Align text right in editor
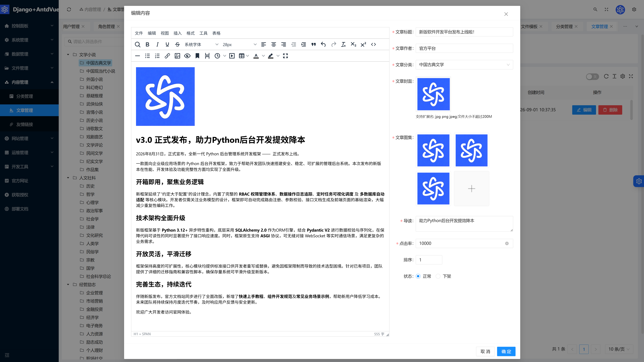 283,44
